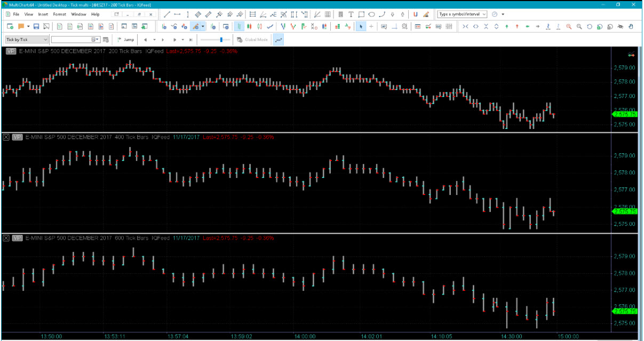Screen dimensions: 644x341
Task: Click the compress bars horizontally icon
Action: (465, 26)
